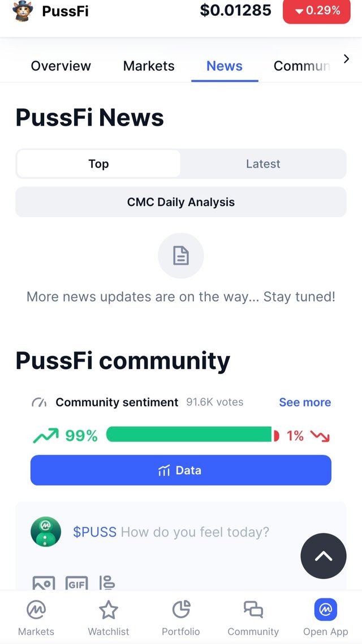
Task: Switch to Latest news toggle
Action: click(263, 164)
